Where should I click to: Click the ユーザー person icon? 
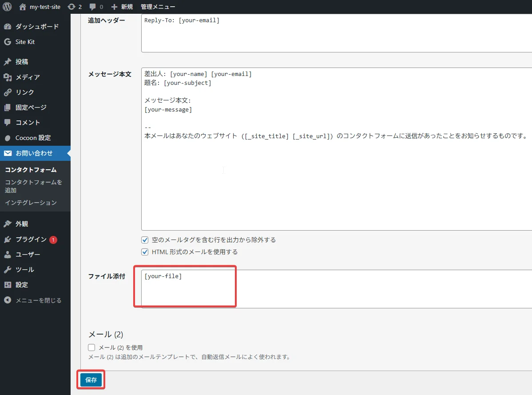8,255
